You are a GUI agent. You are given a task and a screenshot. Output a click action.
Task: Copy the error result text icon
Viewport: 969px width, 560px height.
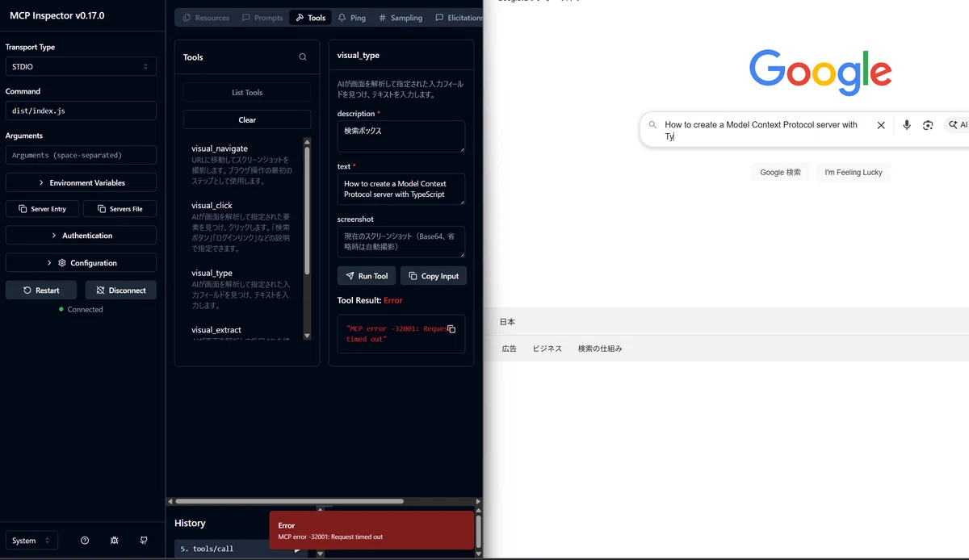pyautogui.click(x=451, y=328)
